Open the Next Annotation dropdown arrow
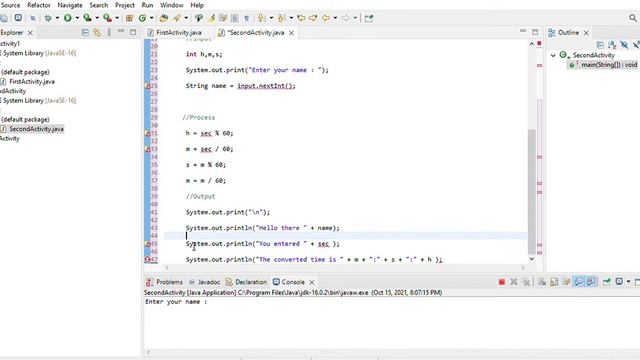The image size is (640, 360). coord(271,18)
